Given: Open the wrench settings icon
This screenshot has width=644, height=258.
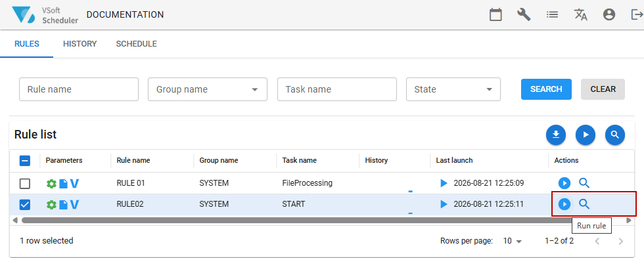Looking at the screenshot, I should pos(524,14).
